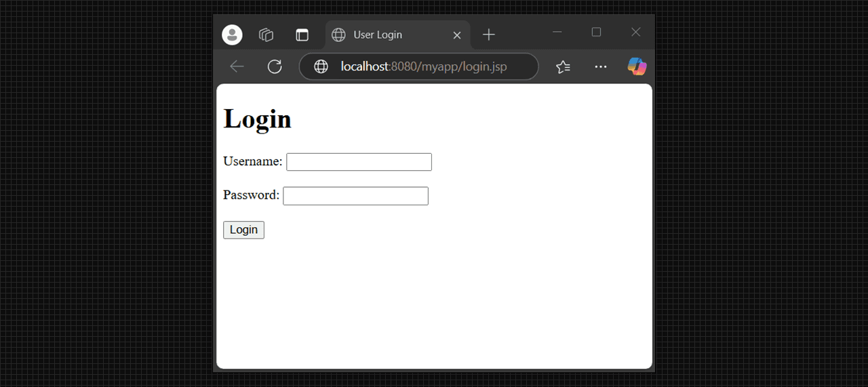
Task: Open Settings and more ellipsis menu
Action: coord(601,66)
